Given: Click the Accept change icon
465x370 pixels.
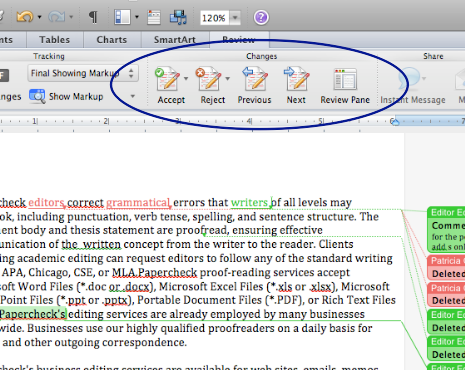Looking at the screenshot, I should [x=168, y=79].
